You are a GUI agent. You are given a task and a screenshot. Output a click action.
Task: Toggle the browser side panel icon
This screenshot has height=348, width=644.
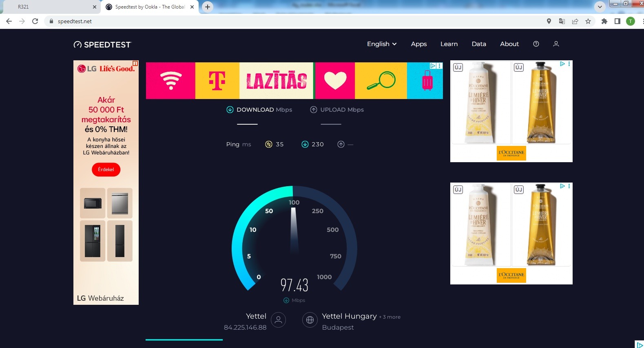pos(617,21)
